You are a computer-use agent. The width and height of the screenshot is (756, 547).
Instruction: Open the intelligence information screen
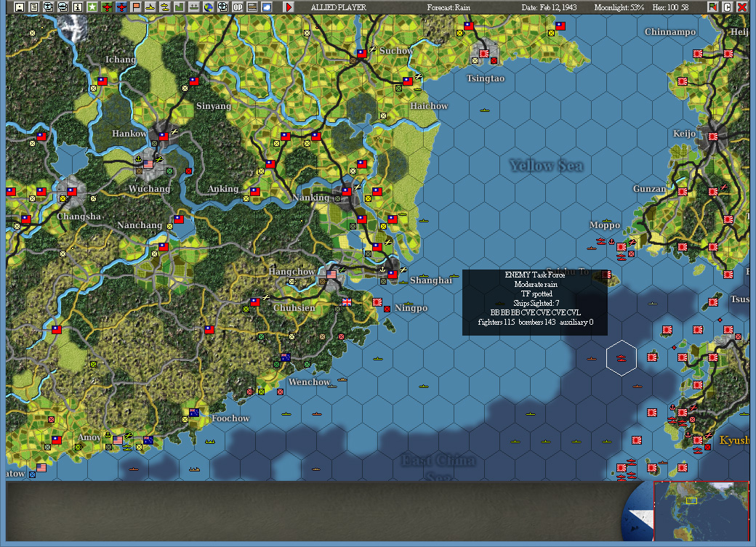pos(79,7)
